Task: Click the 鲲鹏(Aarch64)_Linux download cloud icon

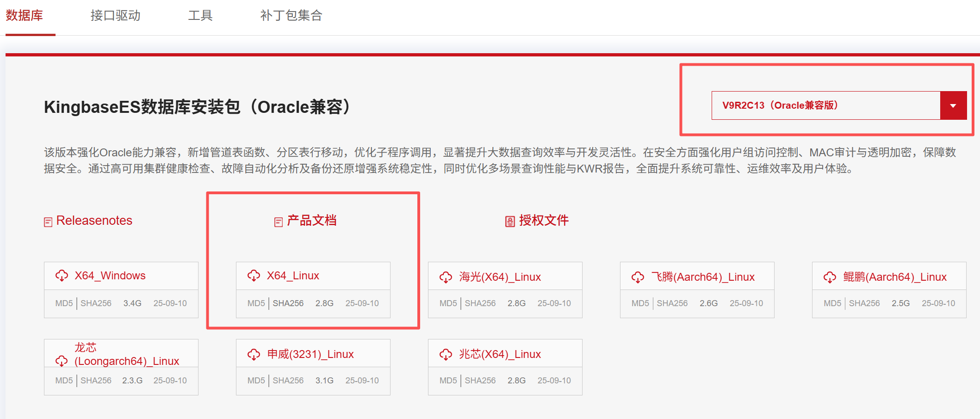Action: pyautogui.click(x=830, y=277)
